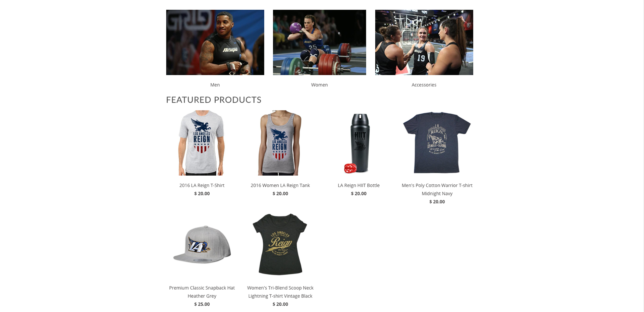This screenshot has width=644, height=312.
Task: Click the Women category link
Action: [319, 85]
